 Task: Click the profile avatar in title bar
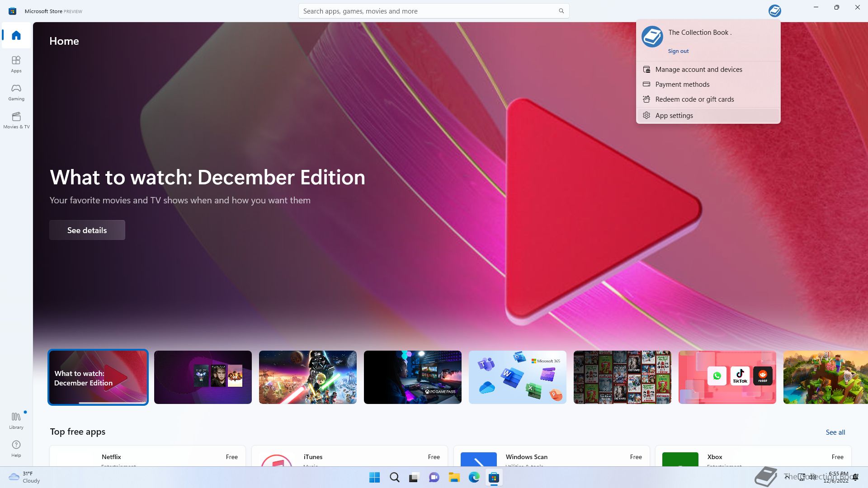774,11
